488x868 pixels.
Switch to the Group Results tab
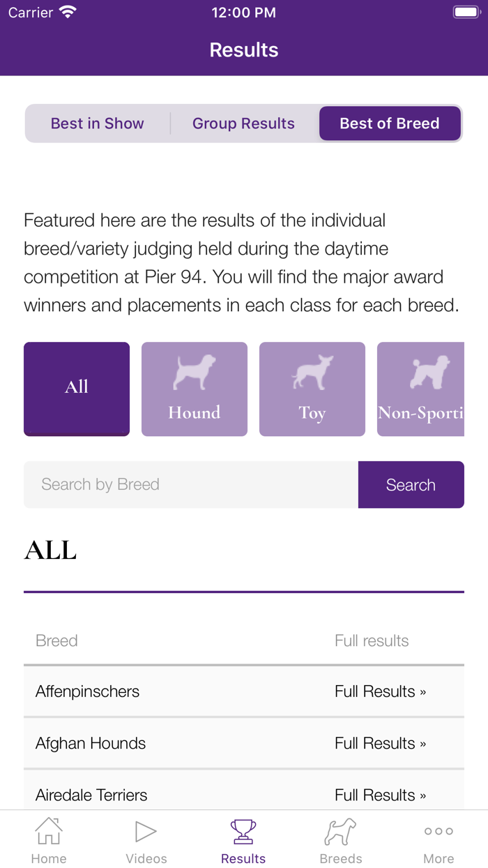click(243, 123)
